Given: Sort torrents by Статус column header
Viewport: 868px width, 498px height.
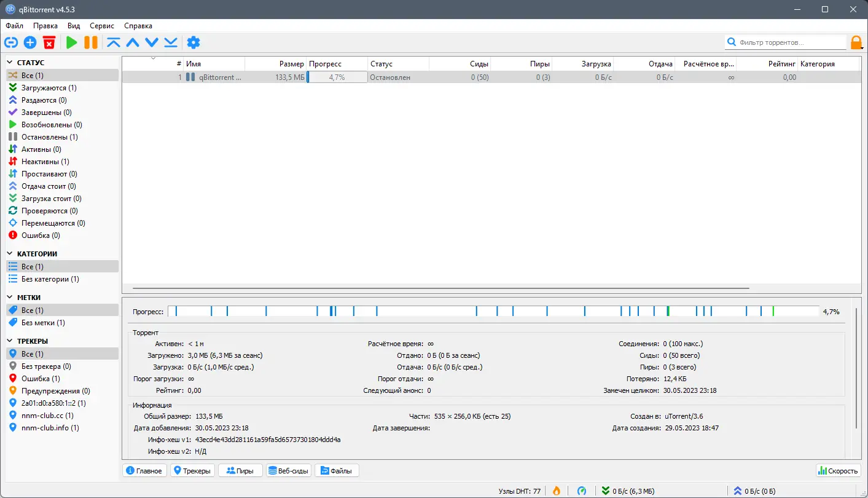Looking at the screenshot, I should point(398,64).
